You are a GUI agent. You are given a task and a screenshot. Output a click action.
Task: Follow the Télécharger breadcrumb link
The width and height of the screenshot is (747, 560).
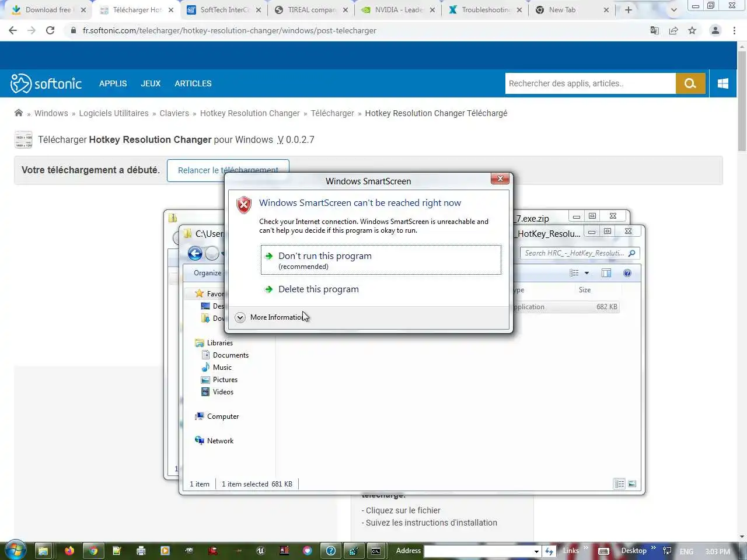pos(332,113)
